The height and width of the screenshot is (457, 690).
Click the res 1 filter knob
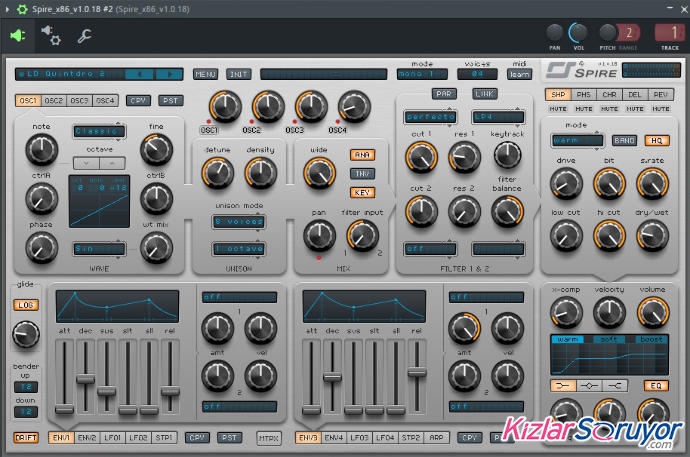coord(464,157)
